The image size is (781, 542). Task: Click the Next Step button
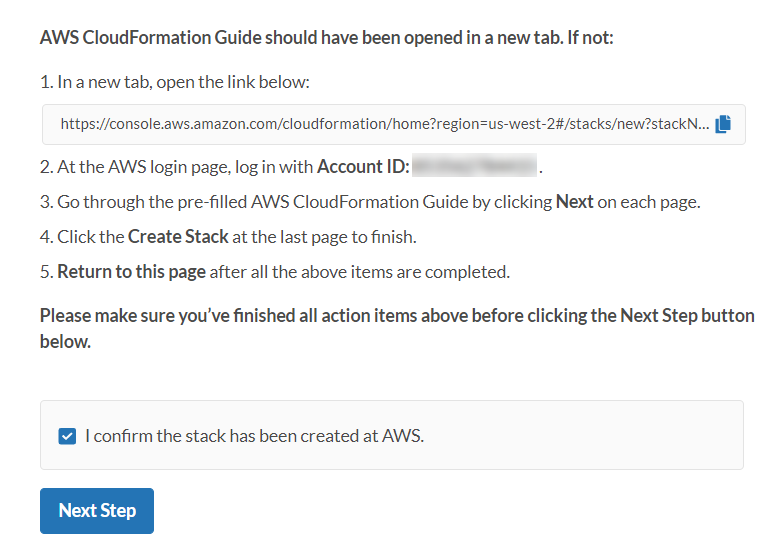[x=97, y=510]
